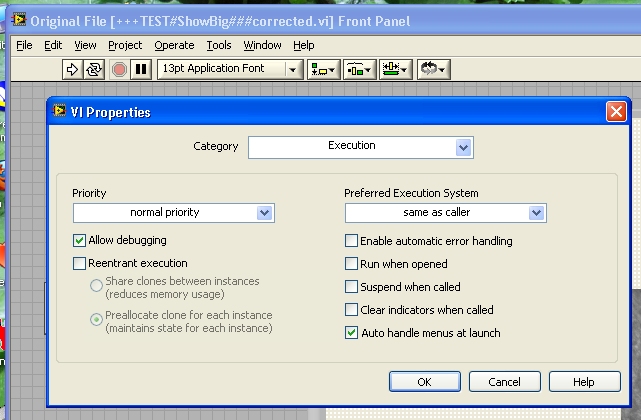
Task: Click the Category label text
Action: [x=215, y=146]
